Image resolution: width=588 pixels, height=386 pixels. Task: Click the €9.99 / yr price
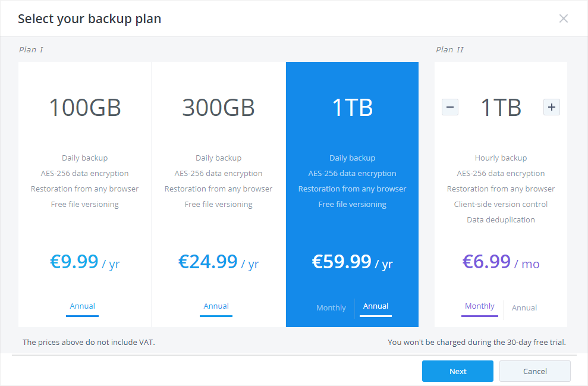[x=85, y=262]
